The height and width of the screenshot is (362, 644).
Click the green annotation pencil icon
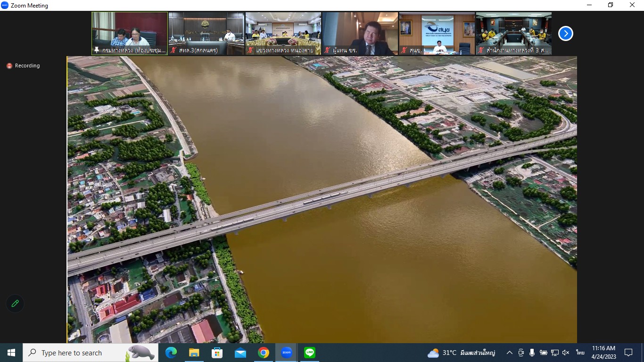click(15, 304)
